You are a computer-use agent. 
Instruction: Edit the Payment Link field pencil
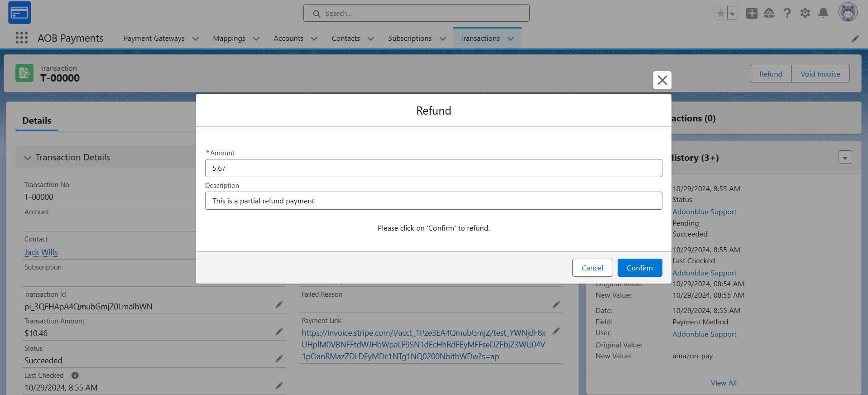click(556, 331)
